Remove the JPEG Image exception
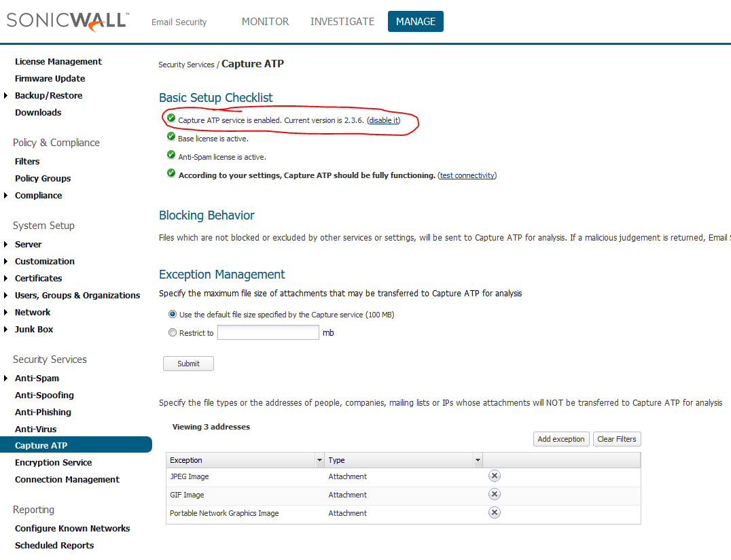The width and height of the screenshot is (731, 560). click(494, 476)
